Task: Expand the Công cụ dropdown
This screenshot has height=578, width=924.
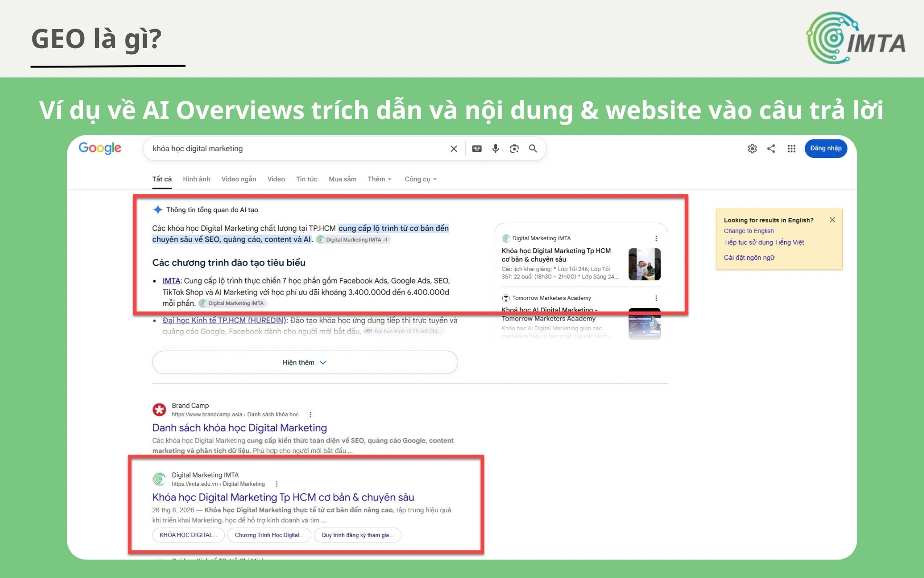Action: (420, 179)
